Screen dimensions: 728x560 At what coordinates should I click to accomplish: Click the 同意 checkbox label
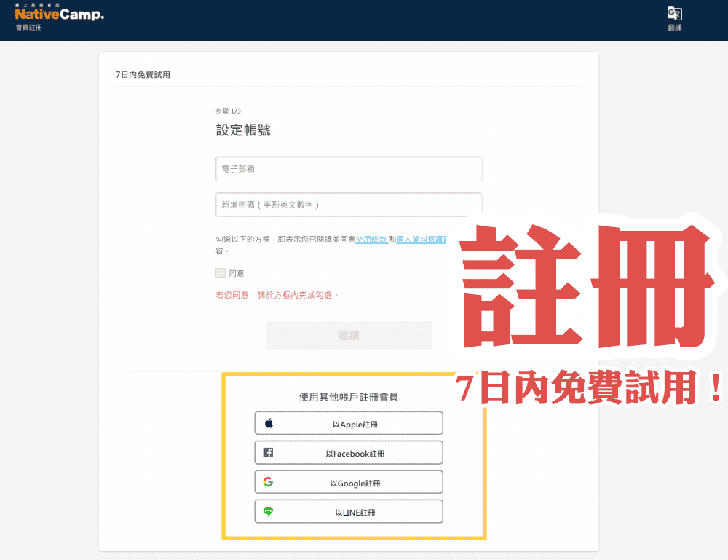[x=237, y=273]
